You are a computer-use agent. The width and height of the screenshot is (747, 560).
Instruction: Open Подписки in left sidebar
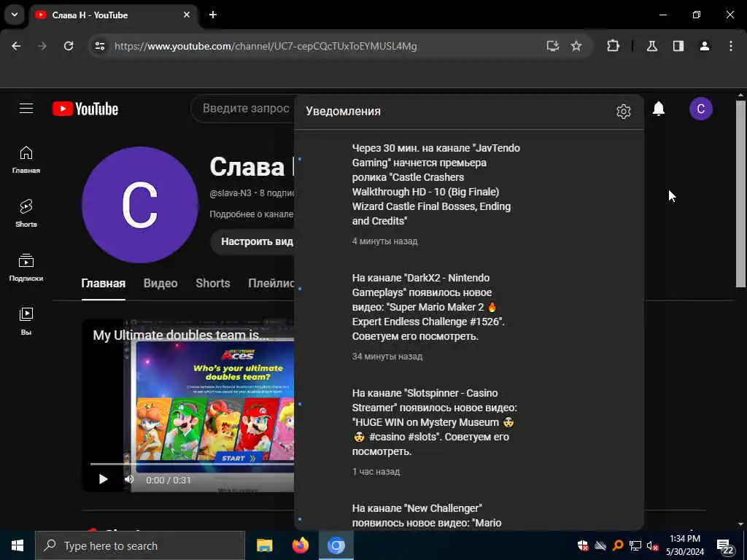(26, 268)
